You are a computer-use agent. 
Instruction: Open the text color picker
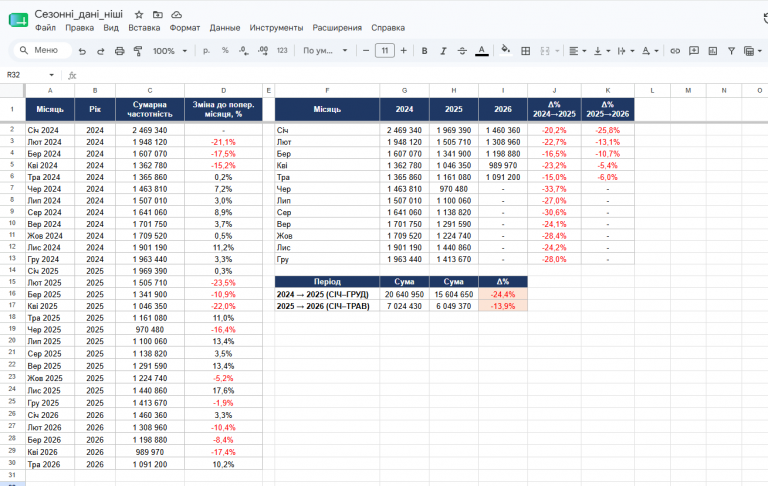tap(481, 51)
